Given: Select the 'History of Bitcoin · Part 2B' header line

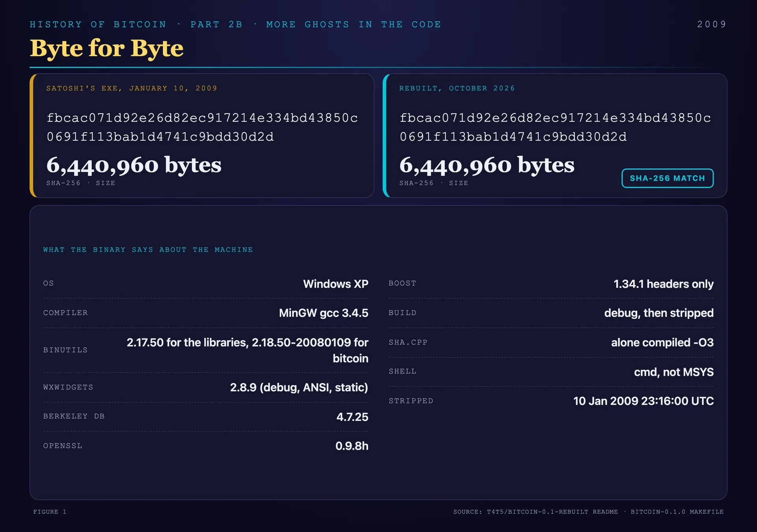Looking at the screenshot, I should [x=235, y=24].
